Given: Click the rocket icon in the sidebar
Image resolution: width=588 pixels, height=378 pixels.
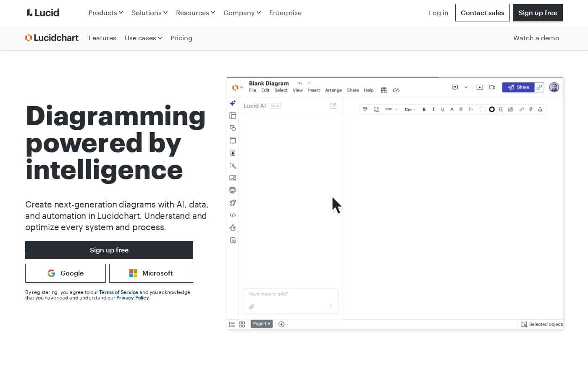Looking at the screenshot, I should 233,203.
